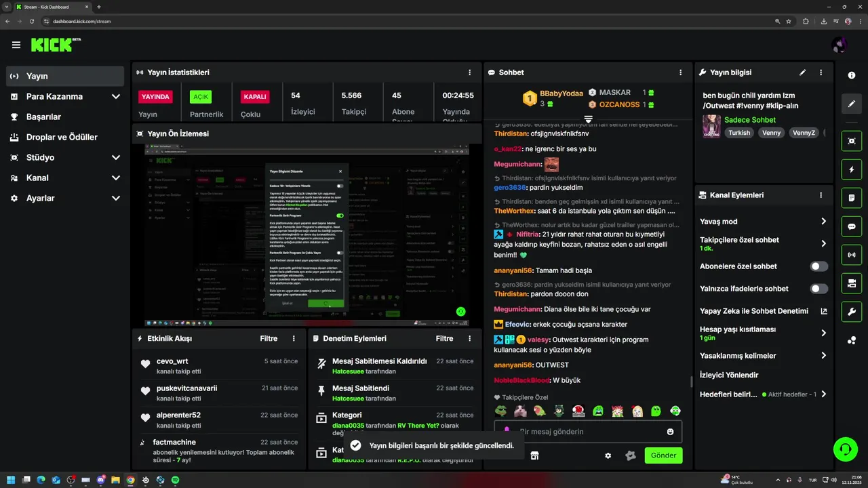Click the VennyZ tag
Viewport: 868px width, 488px height.
pyautogui.click(x=804, y=133)
